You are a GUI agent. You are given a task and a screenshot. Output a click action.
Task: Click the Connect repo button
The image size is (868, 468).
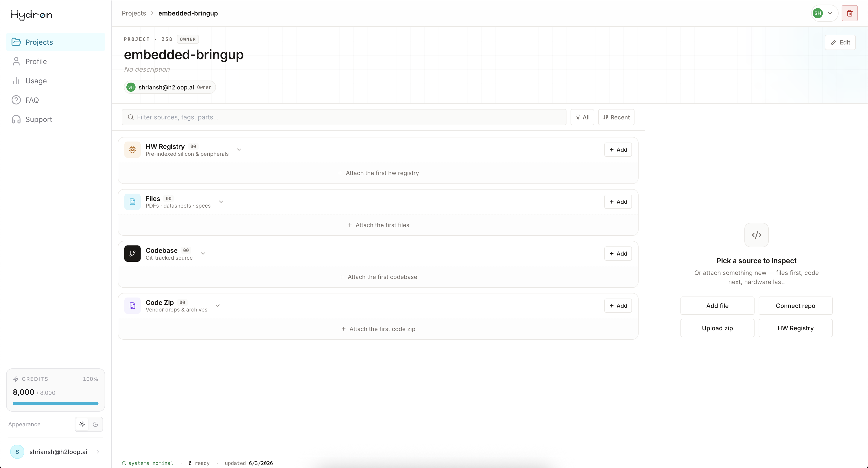796,306
